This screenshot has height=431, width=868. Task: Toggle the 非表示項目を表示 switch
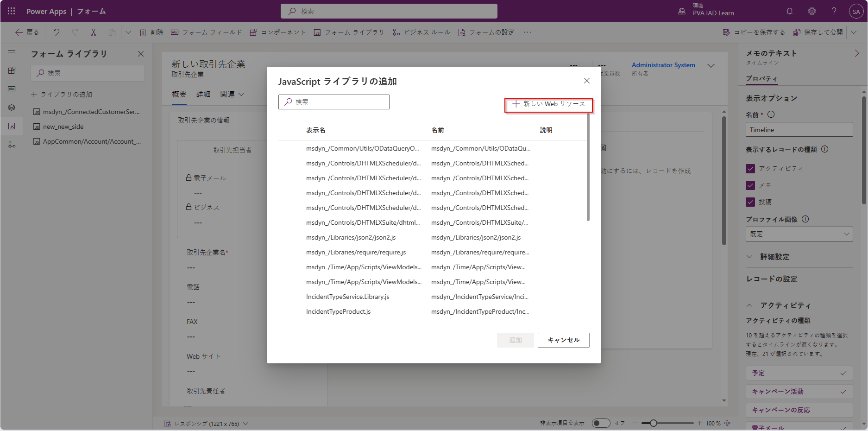click(x=601, y=423)
